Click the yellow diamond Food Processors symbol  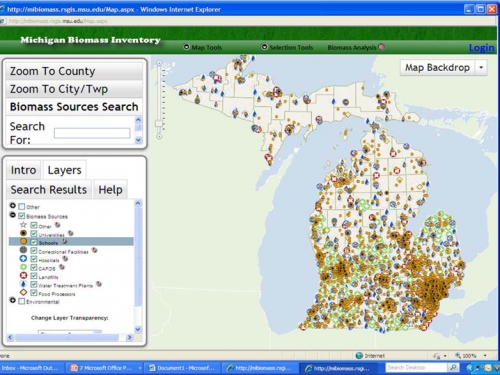point(23,292)
